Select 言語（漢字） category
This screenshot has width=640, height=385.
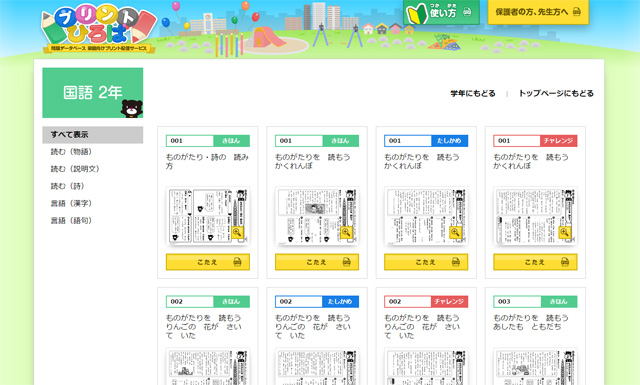71,203
